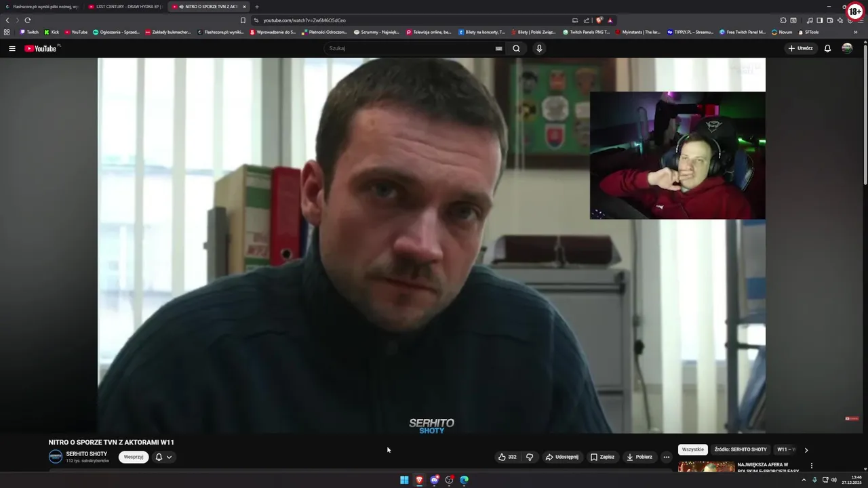Viewport: 868px width, 488px height.
Task: Open the Novum bookmark
Action: (x=782, y=32)
